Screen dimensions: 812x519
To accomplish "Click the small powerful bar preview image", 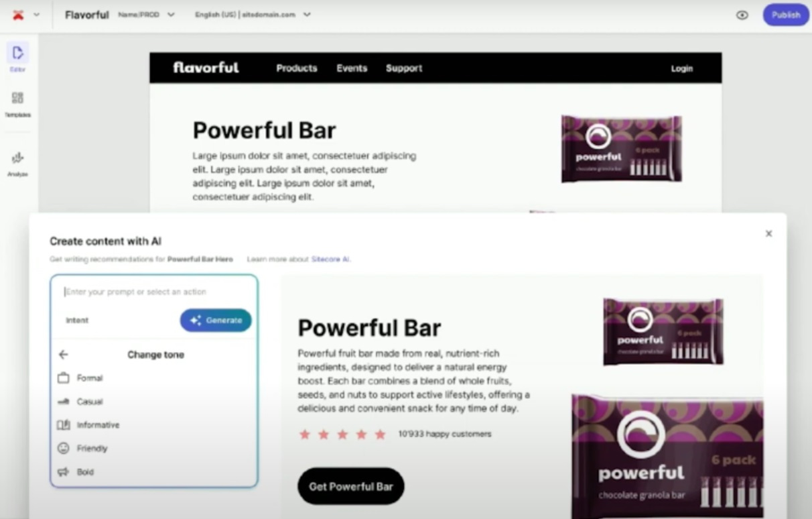I will pos(663,331).
